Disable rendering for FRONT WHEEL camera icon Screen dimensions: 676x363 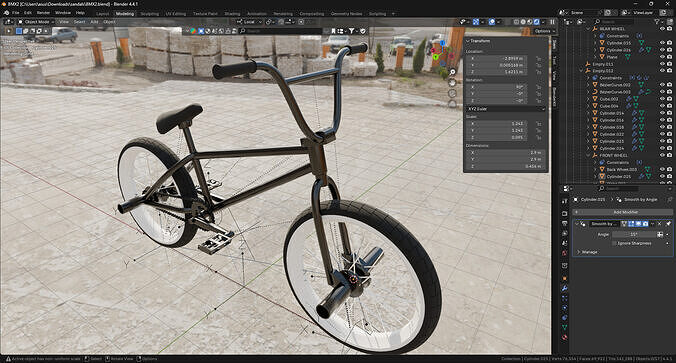[x=669, y=155]
